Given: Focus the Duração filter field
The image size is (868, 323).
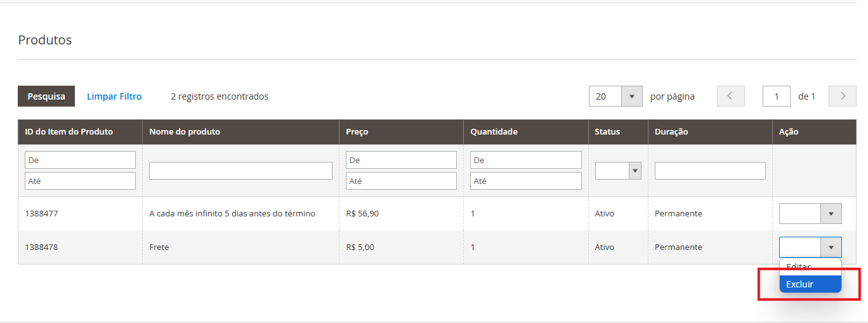Looking at the screenshot, I should [x=710, y=171].
